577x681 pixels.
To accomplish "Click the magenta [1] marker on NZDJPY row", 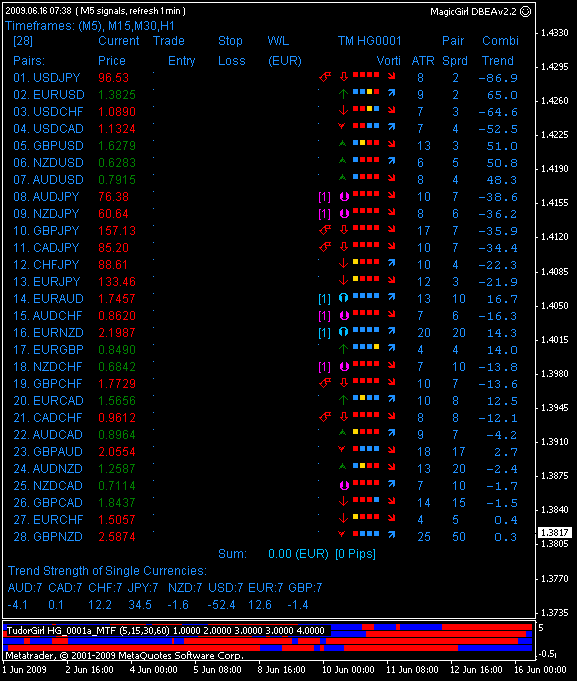I will 324,214.
